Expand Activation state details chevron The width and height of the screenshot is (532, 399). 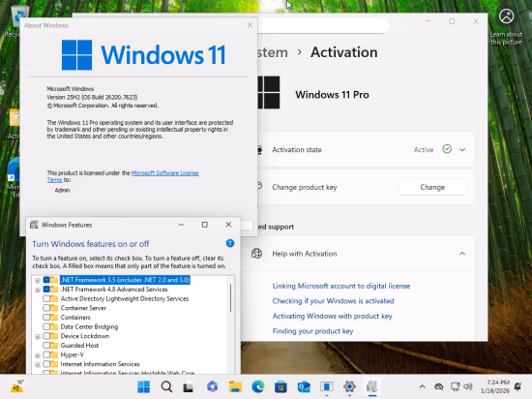point(462,149)
